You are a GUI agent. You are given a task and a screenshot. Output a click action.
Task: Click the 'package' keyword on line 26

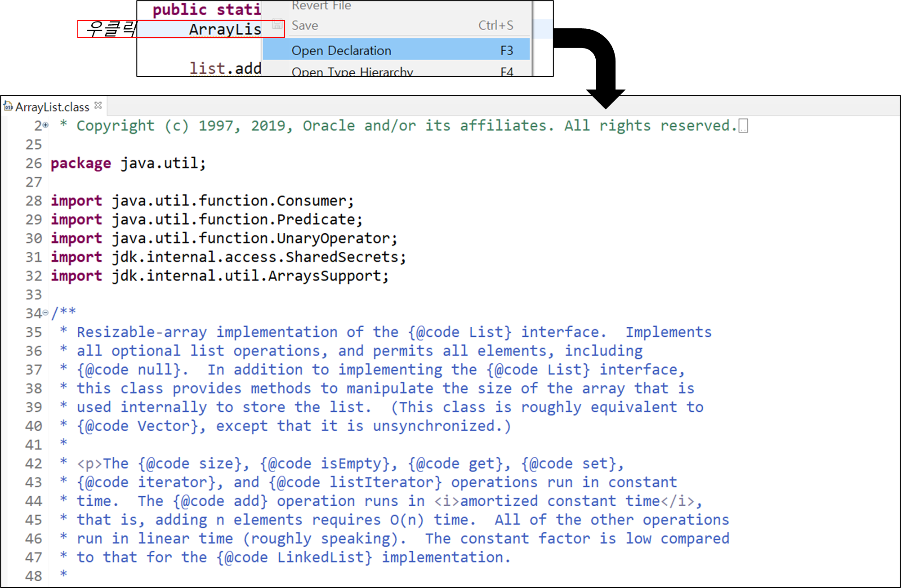point(81,163)
